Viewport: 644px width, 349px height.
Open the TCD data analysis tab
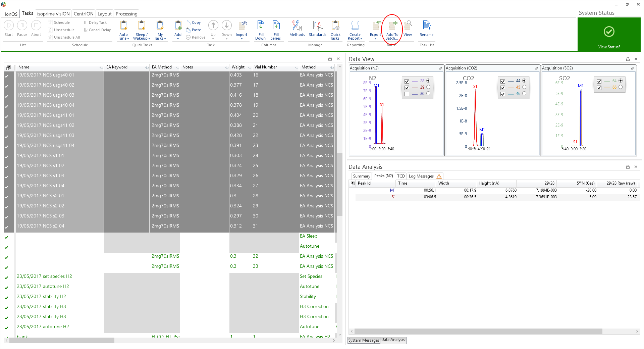pos(401,176)
